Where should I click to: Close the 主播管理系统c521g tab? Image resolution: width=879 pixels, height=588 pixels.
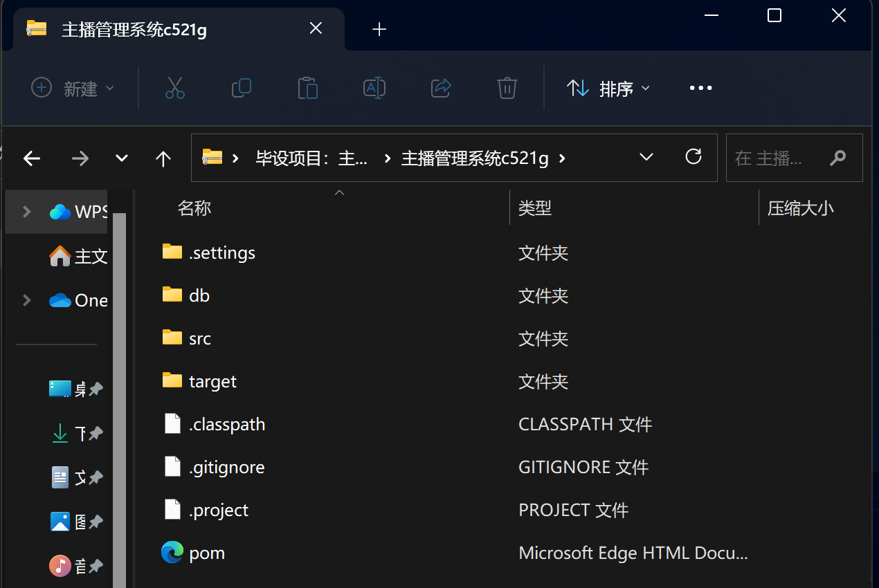(316, 28)
